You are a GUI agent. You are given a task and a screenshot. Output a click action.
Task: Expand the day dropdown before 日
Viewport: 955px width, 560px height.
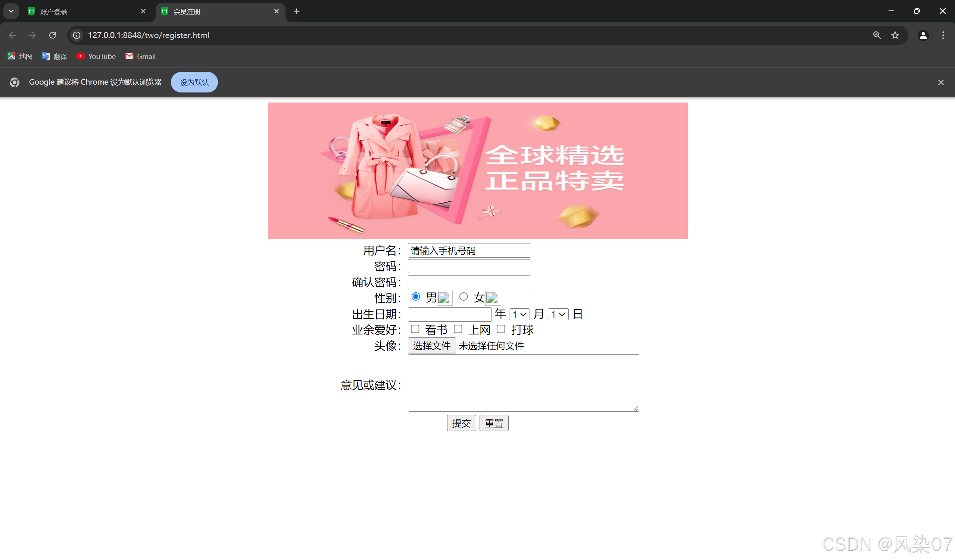[x=558, y=314]
